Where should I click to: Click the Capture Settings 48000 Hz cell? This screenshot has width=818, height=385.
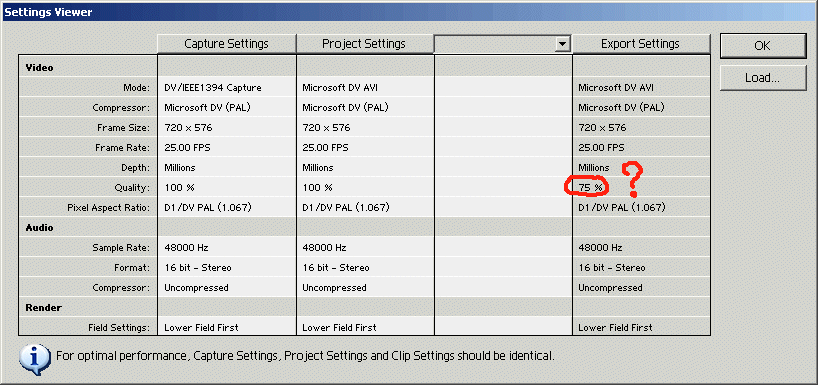[x=186, y=247]
